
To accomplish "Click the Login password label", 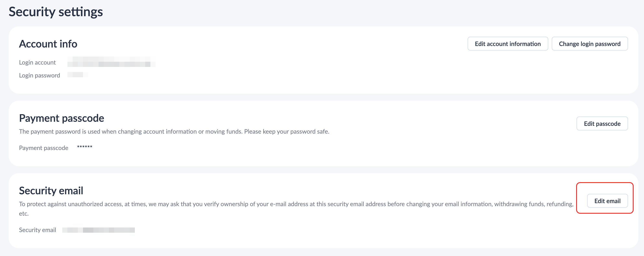I will [x=40, y=75].
